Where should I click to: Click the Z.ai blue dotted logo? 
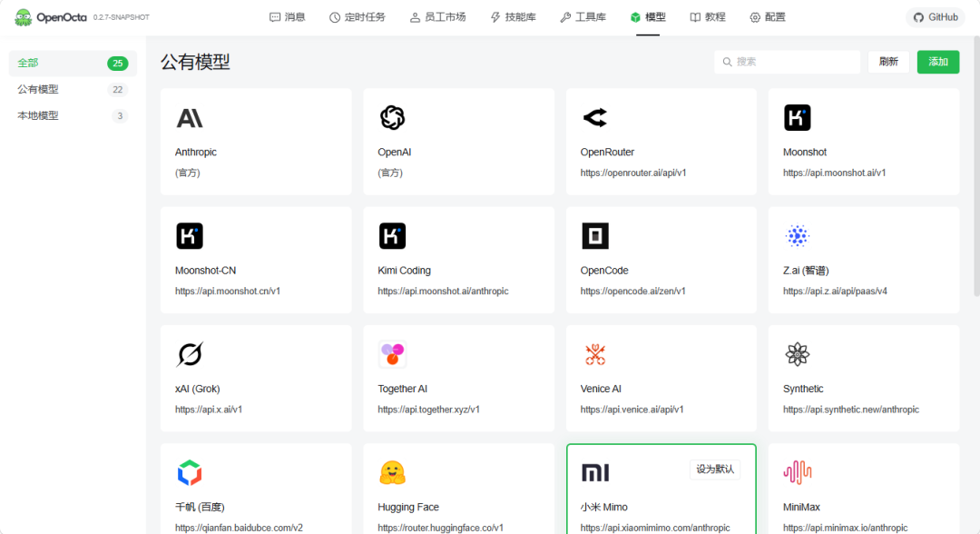(x=798, y=236)
